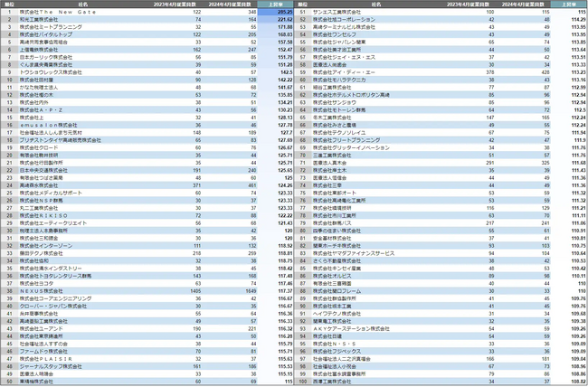Screen dimensions: 588x387
Task: Select NEXUS株式会社 company name
Action: [42, 291]
